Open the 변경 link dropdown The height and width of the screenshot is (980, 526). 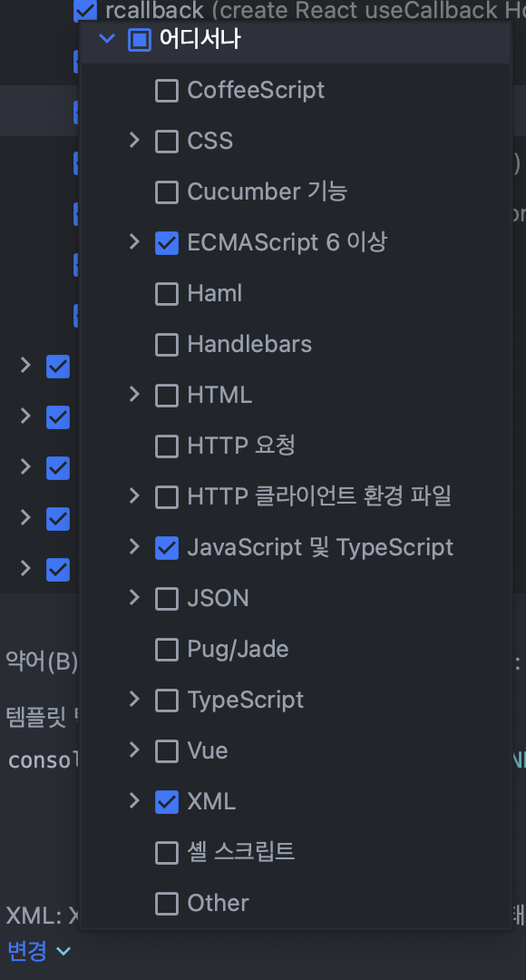coord(39,951)
